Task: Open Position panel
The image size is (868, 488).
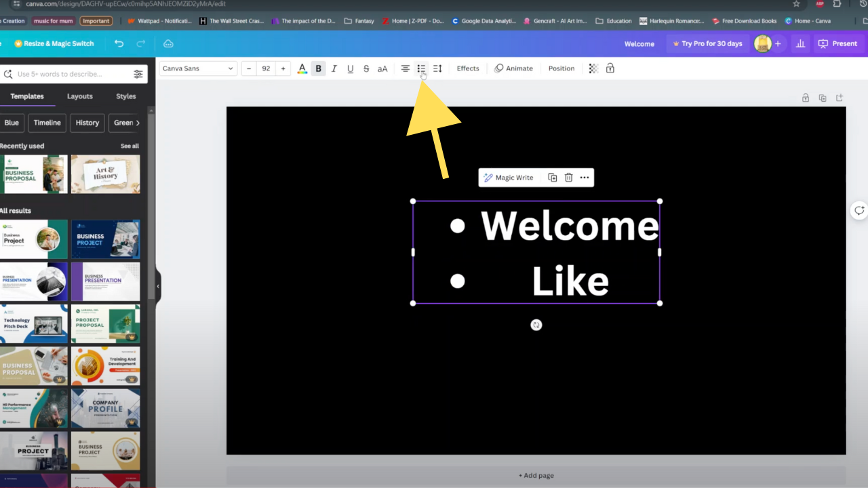Action: coord(561,68)
